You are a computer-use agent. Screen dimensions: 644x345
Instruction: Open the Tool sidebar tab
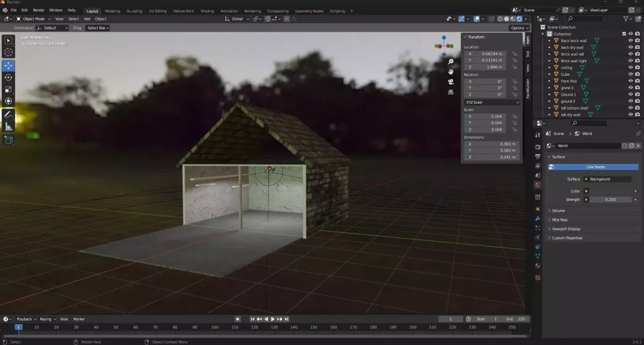(x=528, y=54)
